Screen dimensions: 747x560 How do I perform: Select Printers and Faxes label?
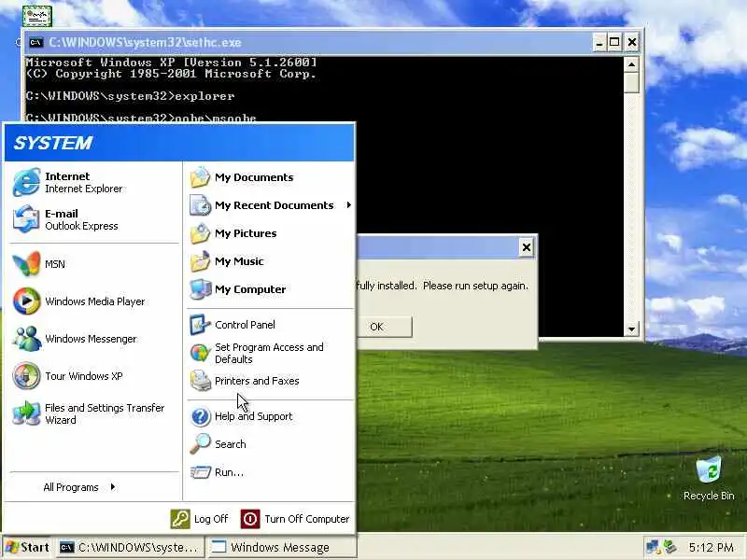pyautogui.click(x=257, y=381)
